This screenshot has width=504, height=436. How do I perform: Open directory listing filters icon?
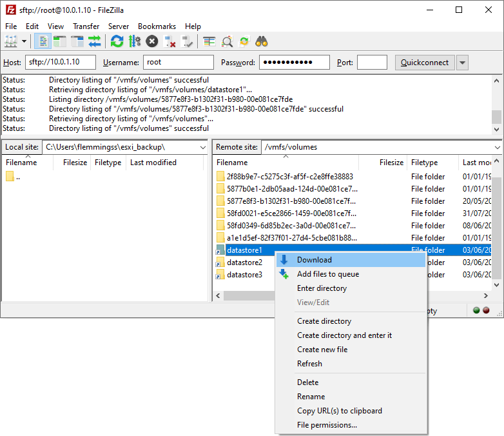coord(209,41)
